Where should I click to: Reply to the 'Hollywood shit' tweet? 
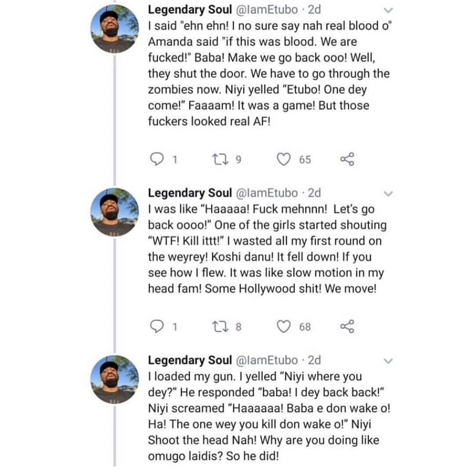[x=157, y=327]
